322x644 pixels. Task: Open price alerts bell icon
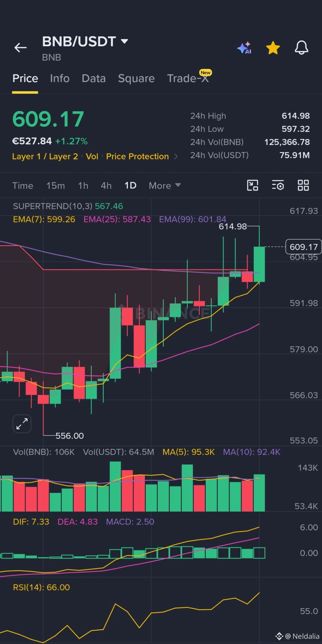pos(301,48)
